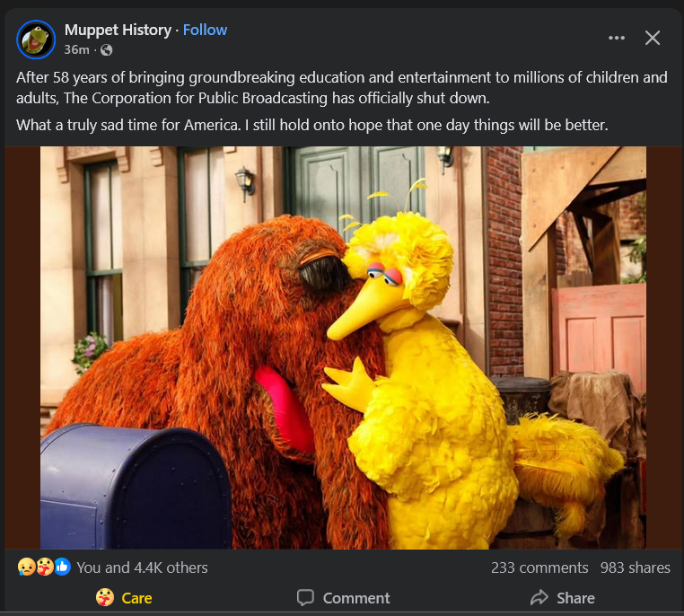
Task: Click the share arrow icon
Action: [539, 598]
